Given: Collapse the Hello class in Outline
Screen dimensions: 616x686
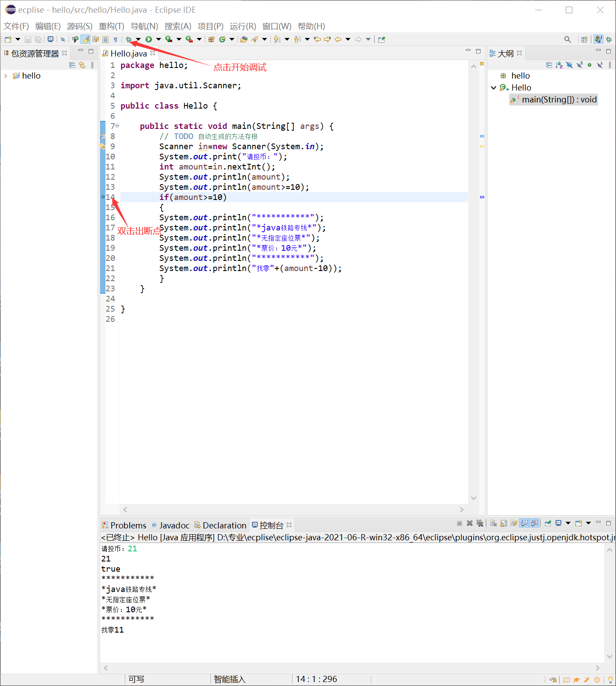Looking at the screenshot, I should (494, 88).
